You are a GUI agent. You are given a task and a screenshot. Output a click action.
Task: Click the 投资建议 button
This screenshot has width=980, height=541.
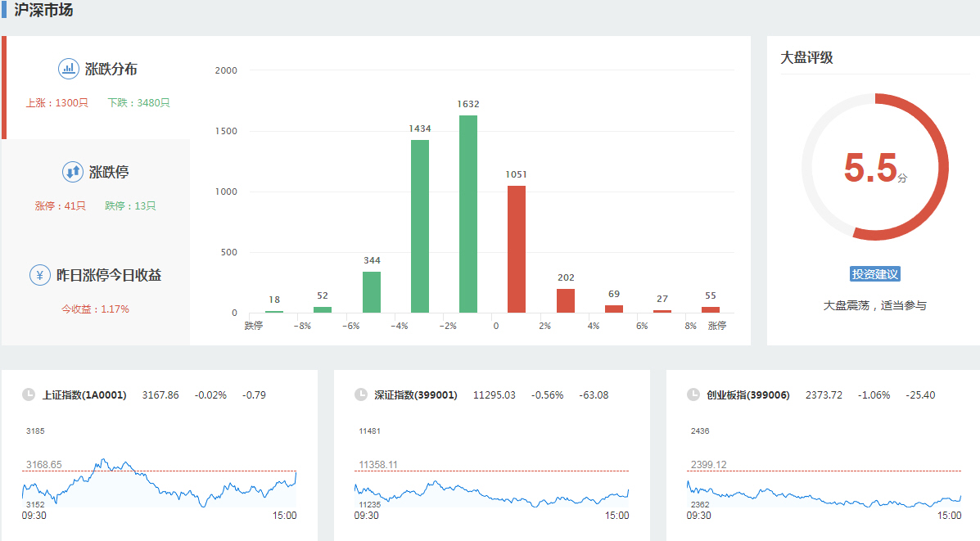click(875, 274)
